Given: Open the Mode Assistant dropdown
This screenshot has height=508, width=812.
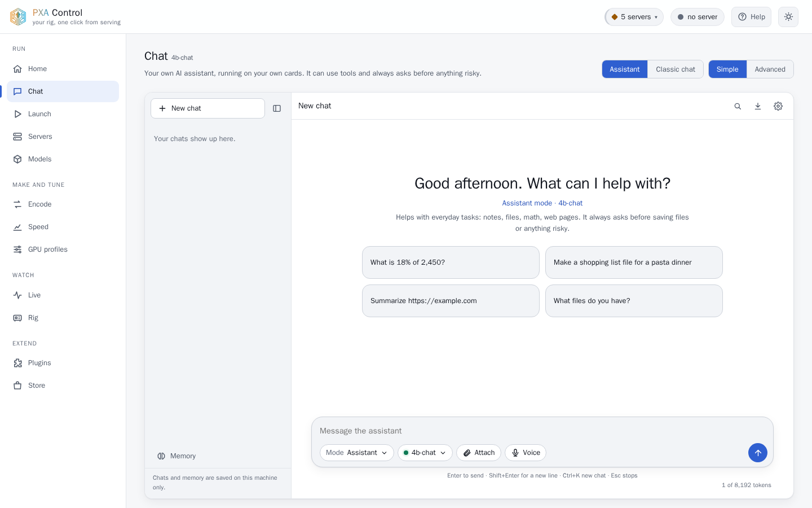Looking at the screenshot, I should pyautogui.click(x=356, y=453).
